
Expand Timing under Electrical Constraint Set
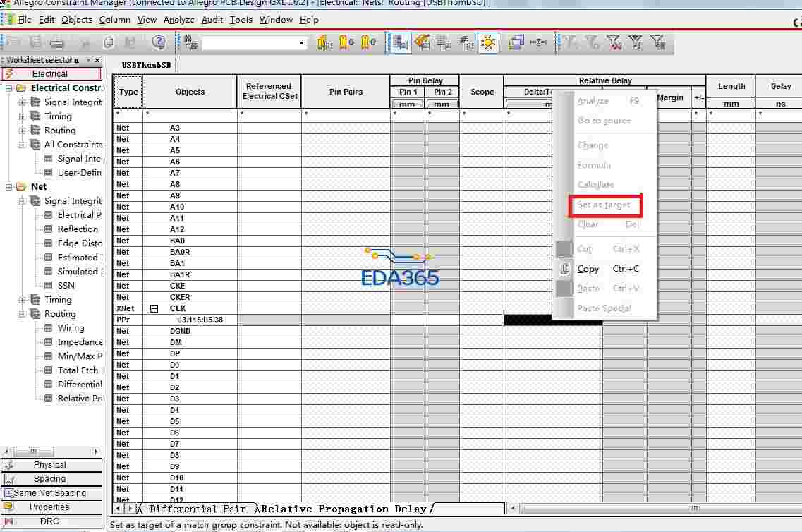pyautogui.click(x=22, y=116)
